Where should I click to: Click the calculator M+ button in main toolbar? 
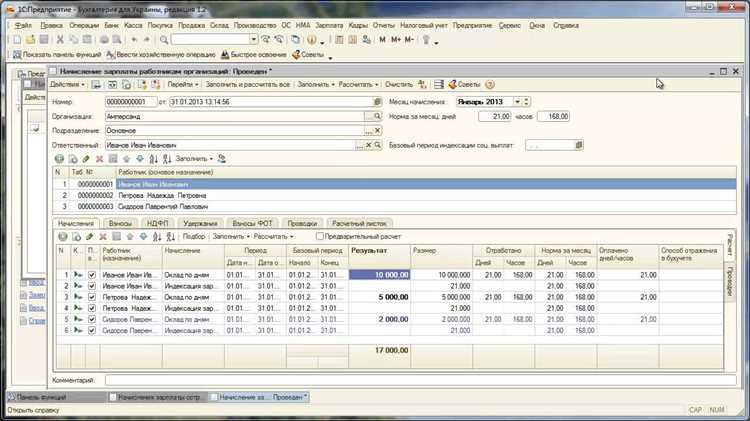click(396, 39)
